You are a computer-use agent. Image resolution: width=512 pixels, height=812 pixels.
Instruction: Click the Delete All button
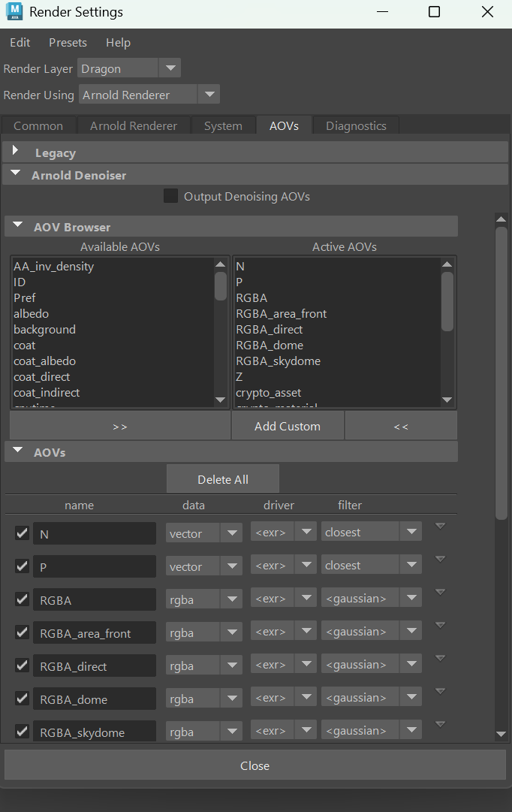pyautogui.click(x=223, y=479)
